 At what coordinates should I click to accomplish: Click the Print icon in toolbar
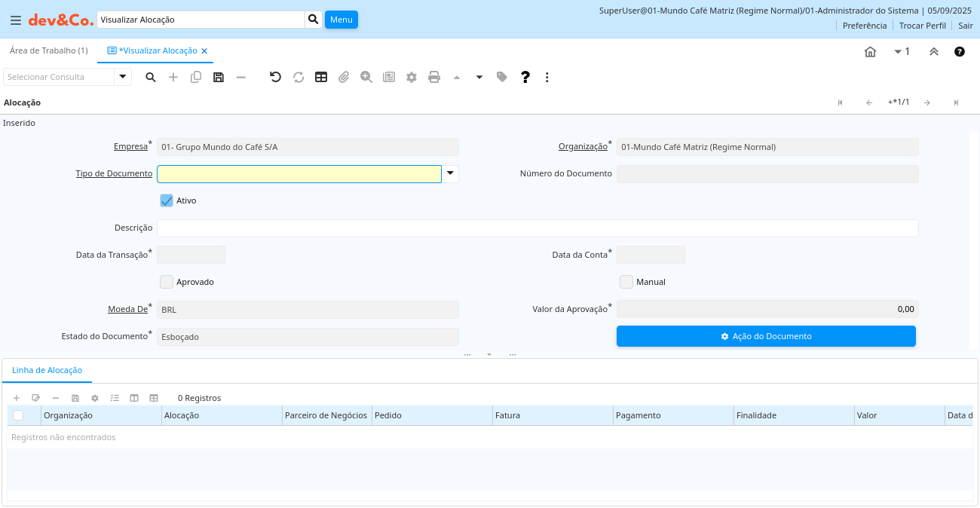[434, 77]
